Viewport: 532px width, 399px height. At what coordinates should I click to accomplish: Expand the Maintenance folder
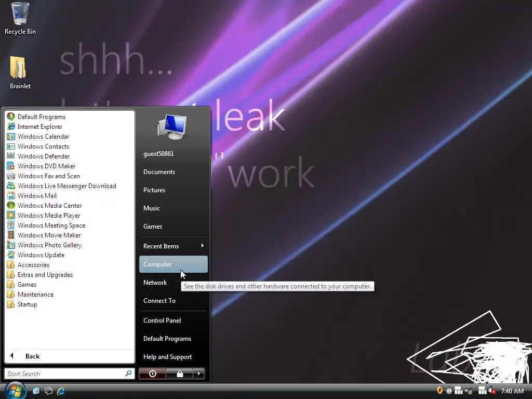click(70, 294)
